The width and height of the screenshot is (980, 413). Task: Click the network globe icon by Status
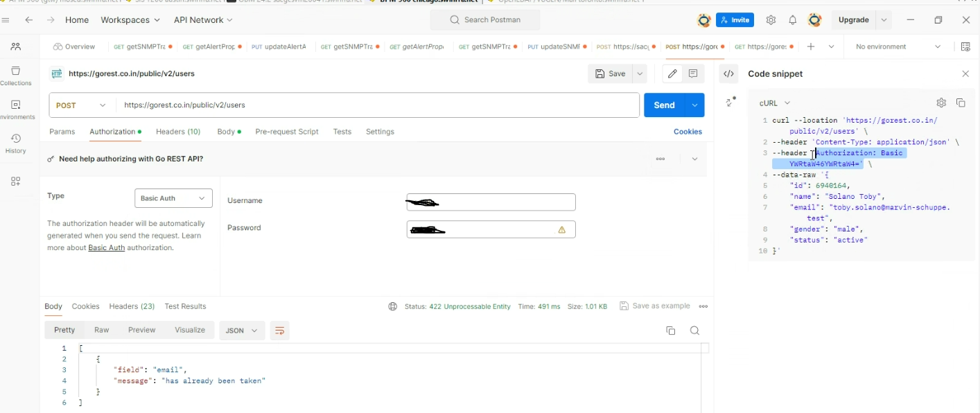[392, 306]
